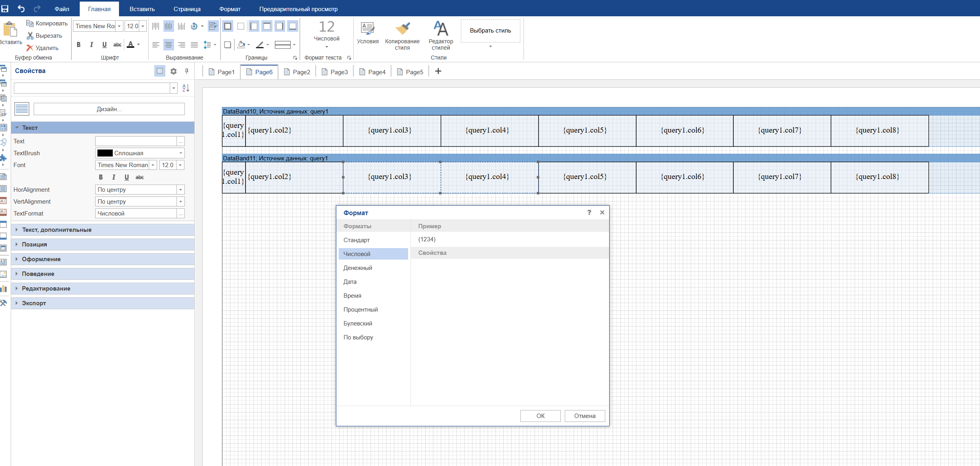Sort properties alphabetically with A-Z icon
The height and width of the screenshot is (466, 980).
pos(186,88)
